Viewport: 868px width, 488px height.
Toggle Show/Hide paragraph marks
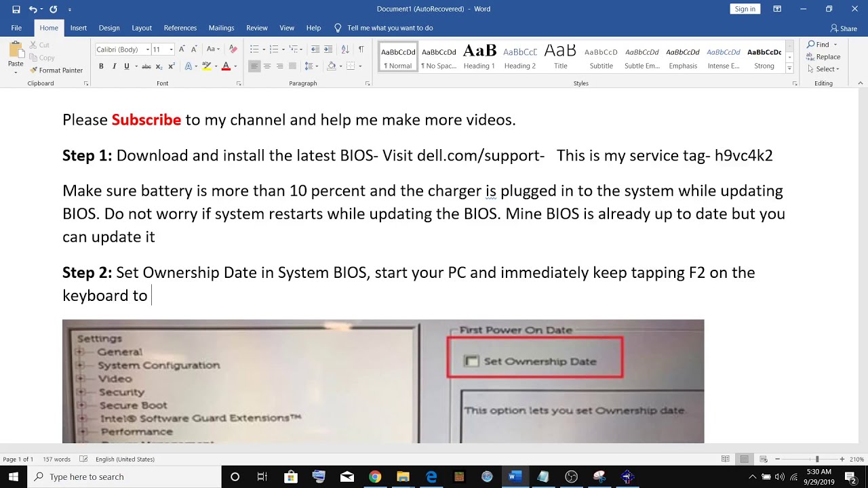(361, 49)
